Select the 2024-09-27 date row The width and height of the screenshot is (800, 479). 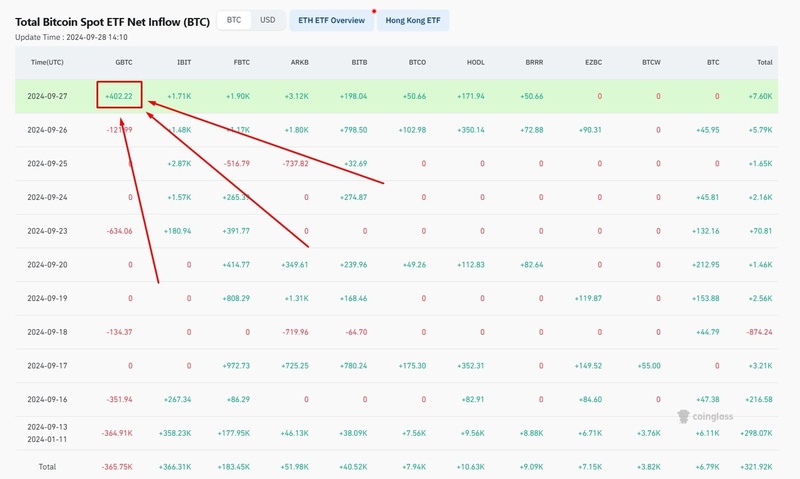coord(396,96)
